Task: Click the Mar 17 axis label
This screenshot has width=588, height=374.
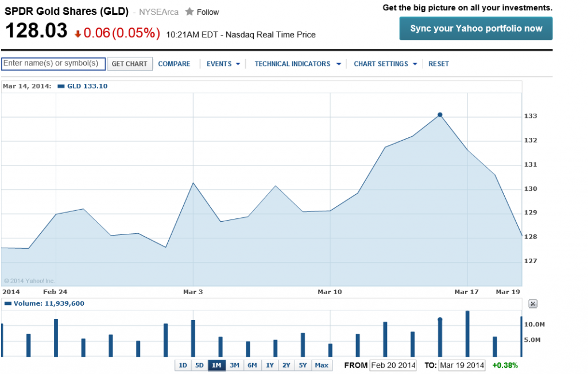Action: (x=466, y=292)
